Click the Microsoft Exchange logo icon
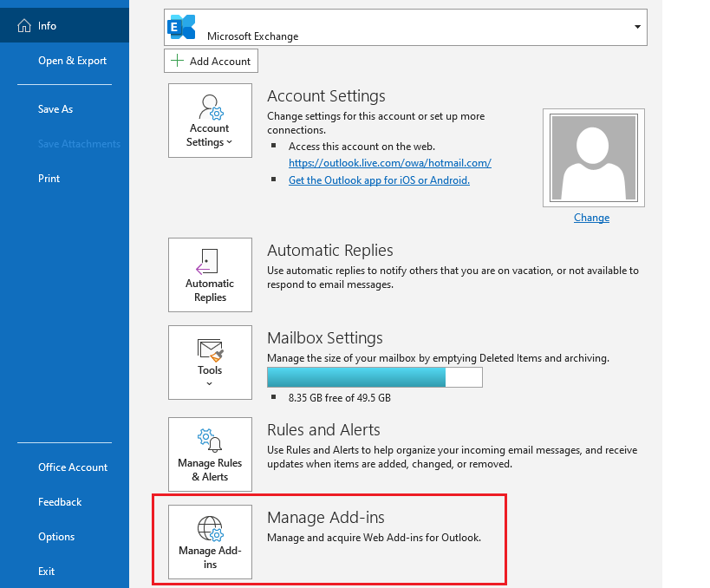Screen dimensions: 710x588 point(182,27)
